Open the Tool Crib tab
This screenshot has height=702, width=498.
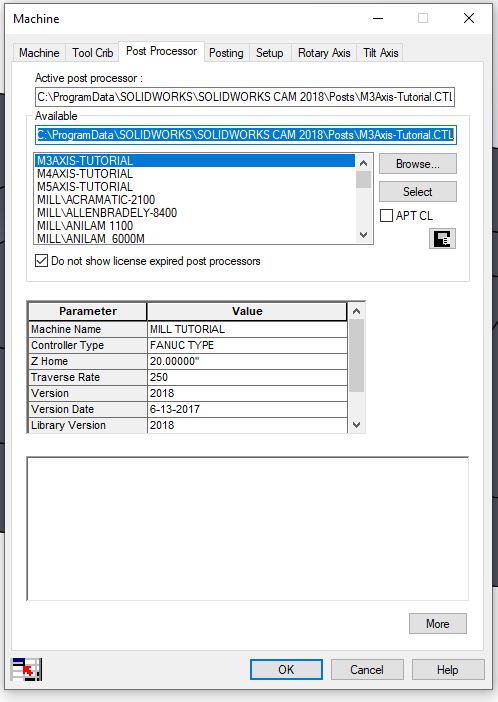click(x=93, y=53)
